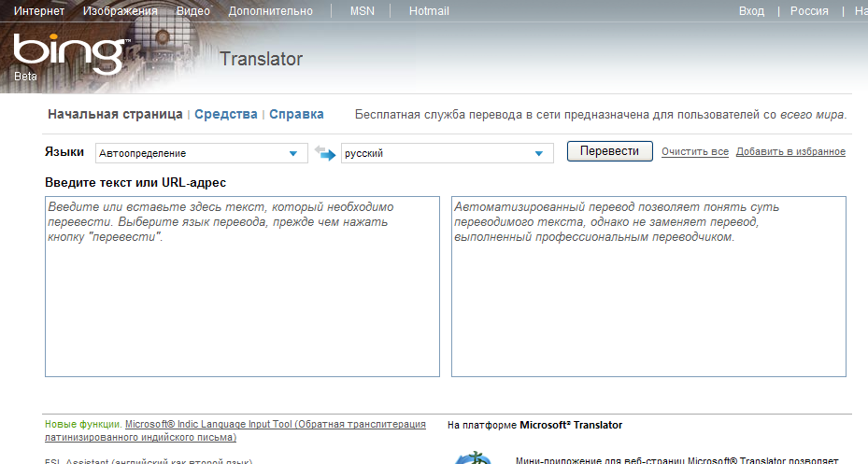Select the Справка tab
The image size is (868, 464).
point(296,115)
